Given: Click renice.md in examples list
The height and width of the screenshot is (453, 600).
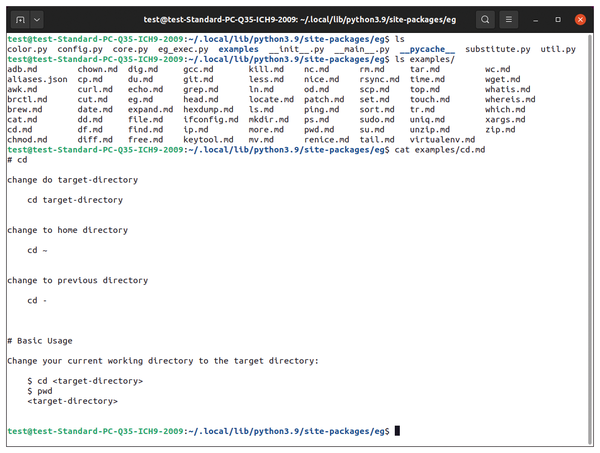Looking at the screenshot, I should (x=327, y=140).
